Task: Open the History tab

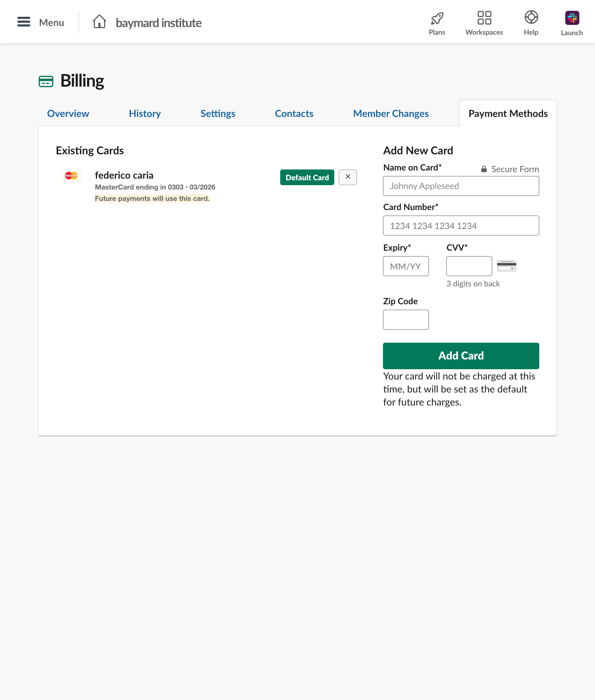Action: (x=145, y=113)
